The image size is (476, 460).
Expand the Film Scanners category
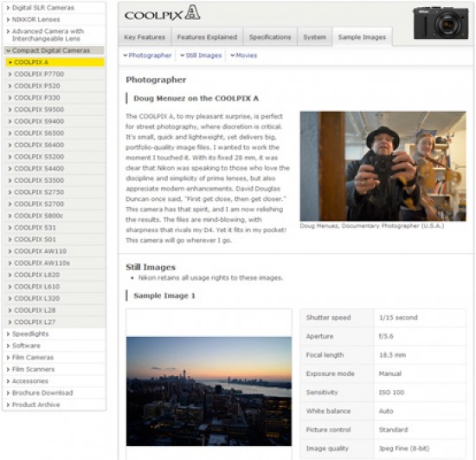click(54, 369)
